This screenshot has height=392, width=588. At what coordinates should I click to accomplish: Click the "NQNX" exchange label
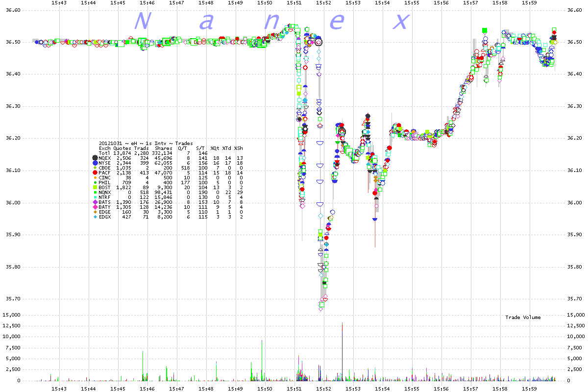pyautogui.click(x=105, y=192)
